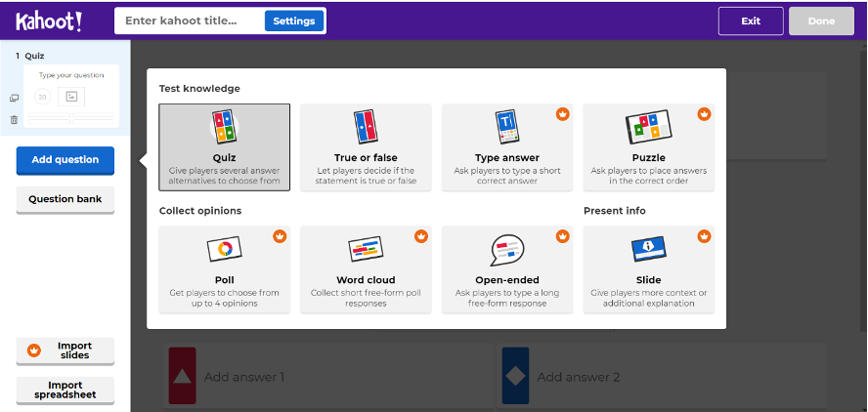The image size is (868, 412).
Task: Click the Add question button
Action: coord(65,160)
